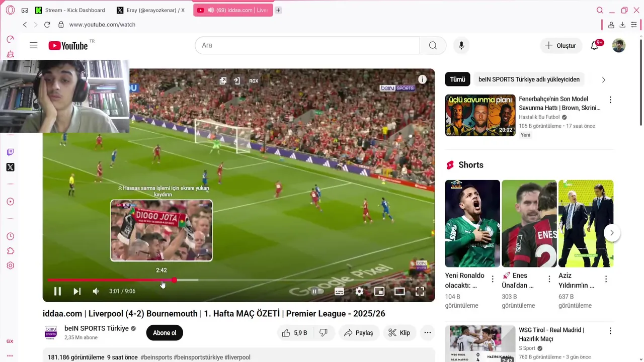This screenshot has width=644, height=362.
Task: Click the RGX overlay button
Action: click(254, 81)
